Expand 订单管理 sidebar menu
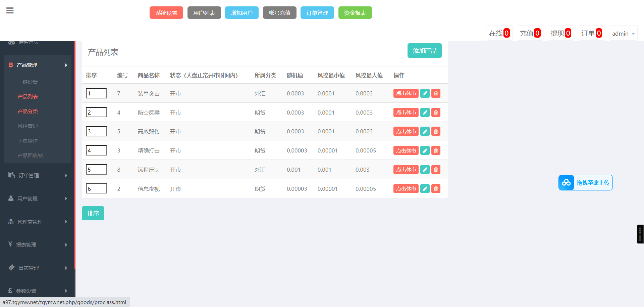 pos(38,175)
